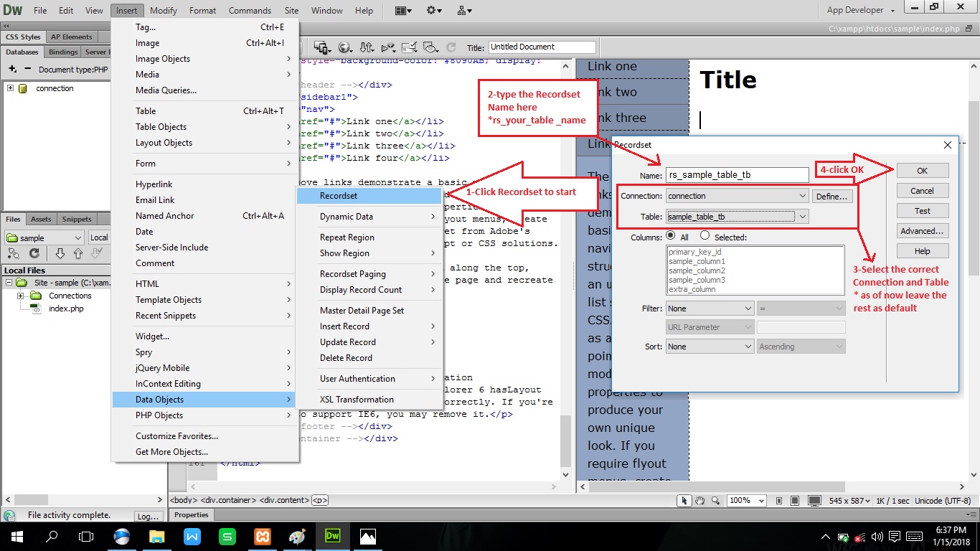Click the plus icon in Databases panel
The height and width of the screenshot is (551, 980).
coord(12,70)
